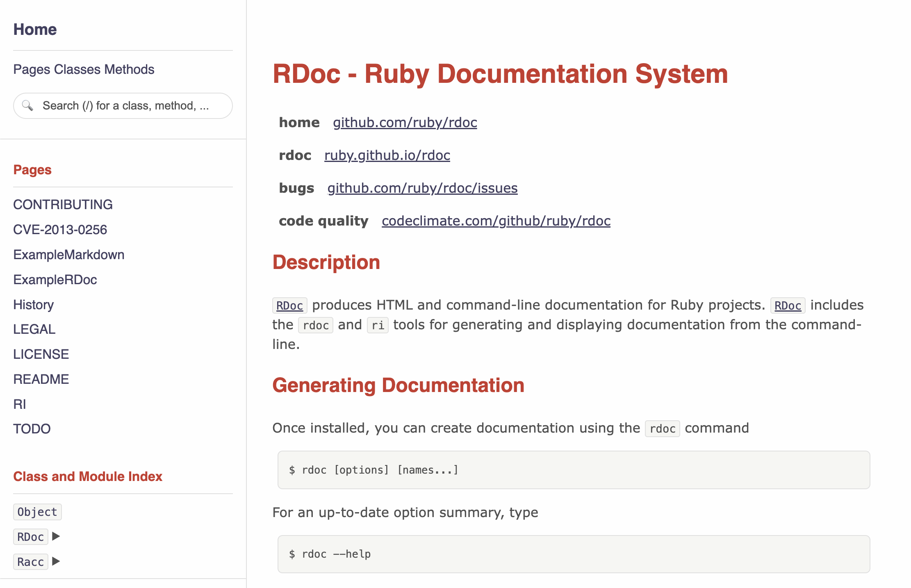Click the Pages sidebar section heading
Viewport: 911px width, 588px height.
point(32,170)
